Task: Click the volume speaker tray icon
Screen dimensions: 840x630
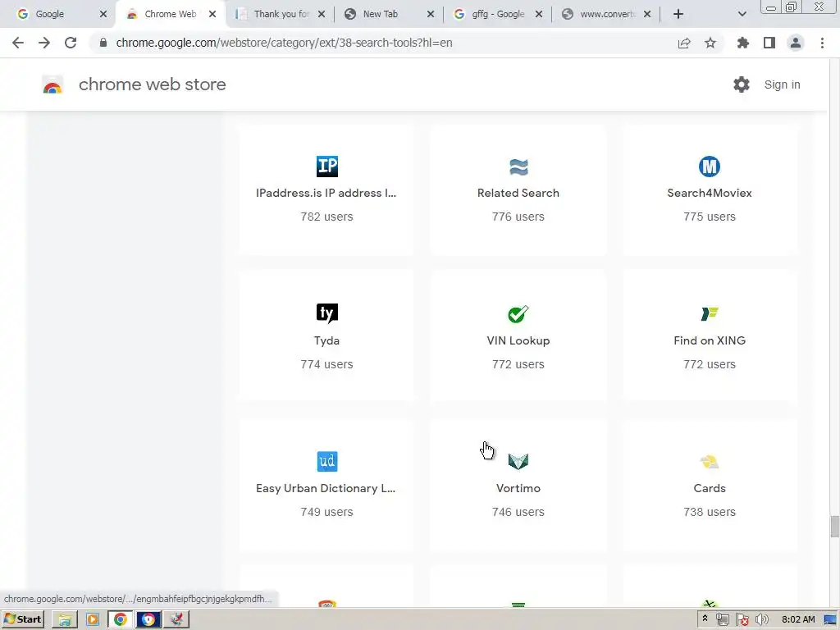Action: coord(761,619)
